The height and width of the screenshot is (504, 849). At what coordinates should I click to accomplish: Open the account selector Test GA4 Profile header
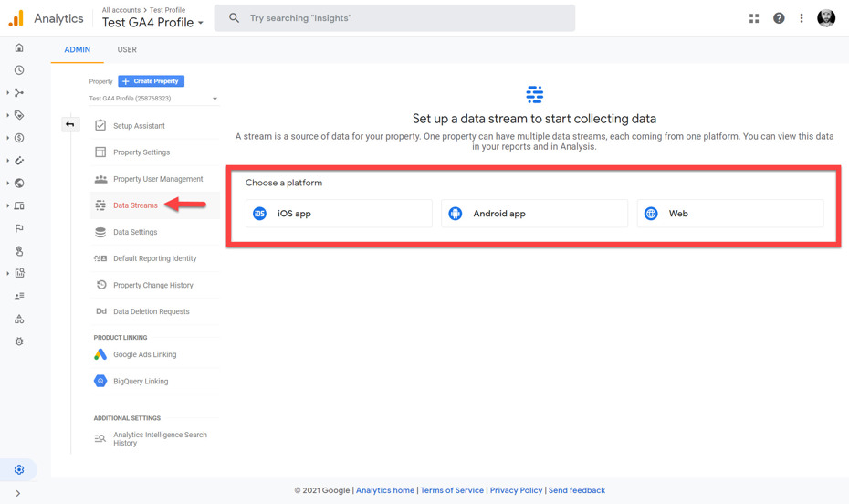(152, 23)
